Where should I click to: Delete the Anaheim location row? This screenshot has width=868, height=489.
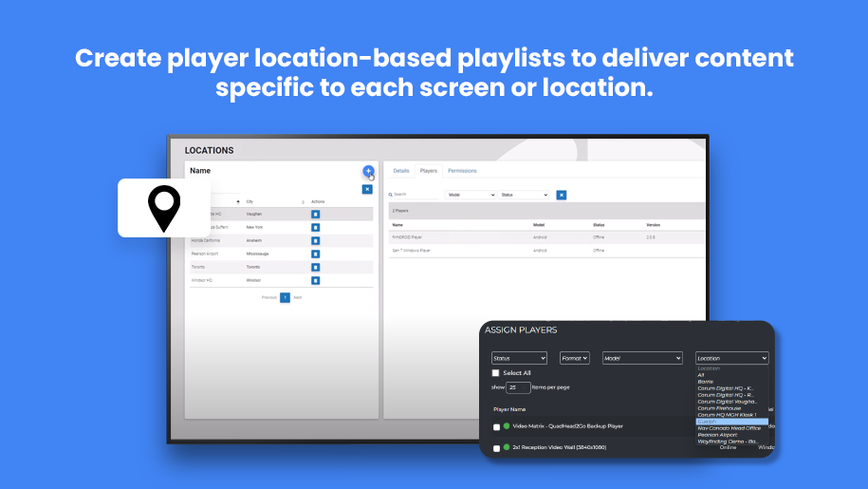pos(316,241)
